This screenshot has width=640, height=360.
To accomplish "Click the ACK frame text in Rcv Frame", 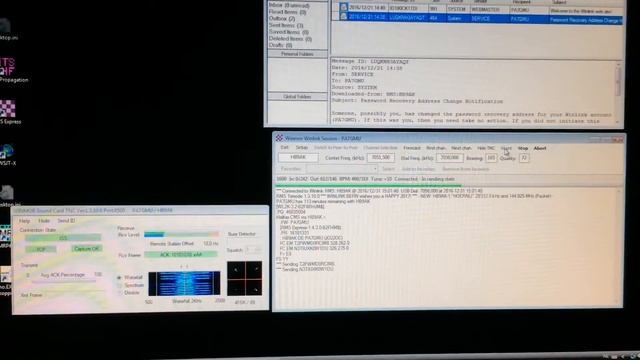I will pos(181,255).
